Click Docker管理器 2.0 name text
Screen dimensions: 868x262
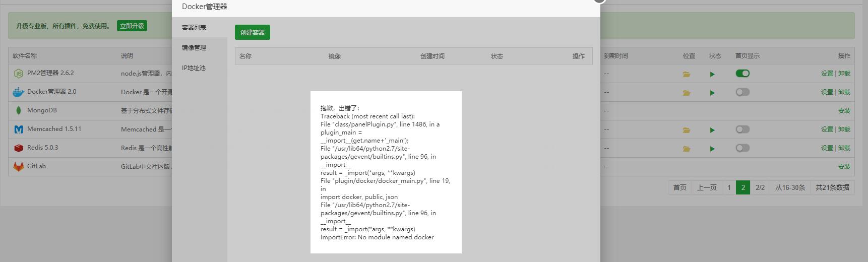tap(52, 92)
